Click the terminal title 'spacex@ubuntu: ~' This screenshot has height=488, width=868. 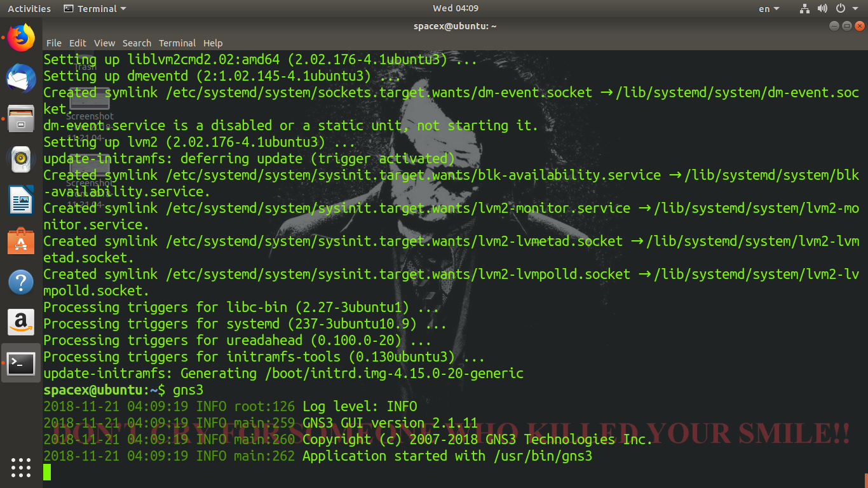click(455, 26)
